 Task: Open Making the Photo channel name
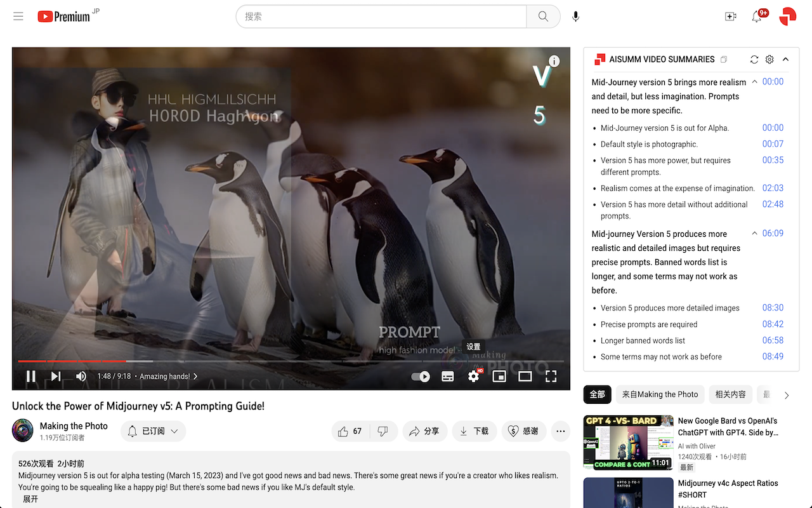click(x=74, y=426)
